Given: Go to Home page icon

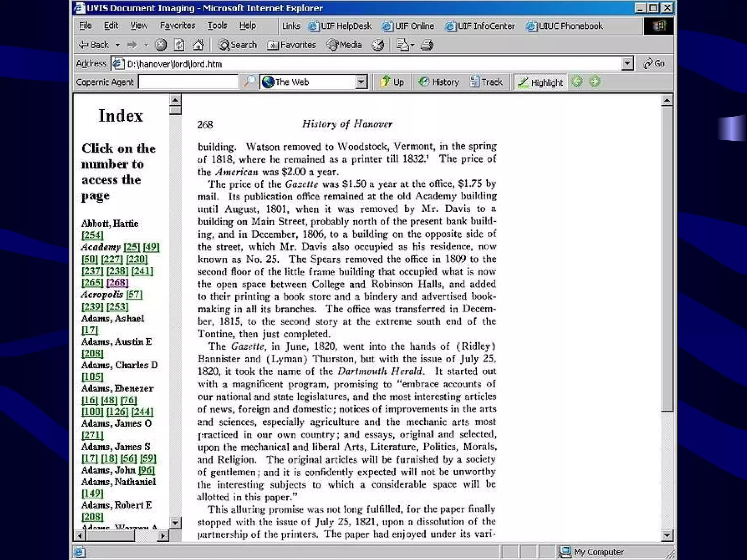Looking at the screenshot, I should tap(198, 45).
